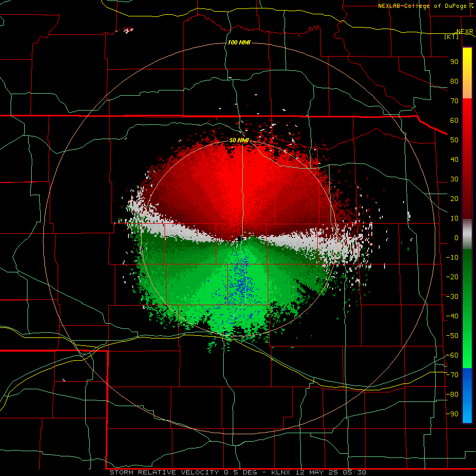Viewport: 476px width, 476px height.
Task: Click the -90 value on the velocity scale
Action: 452,414
